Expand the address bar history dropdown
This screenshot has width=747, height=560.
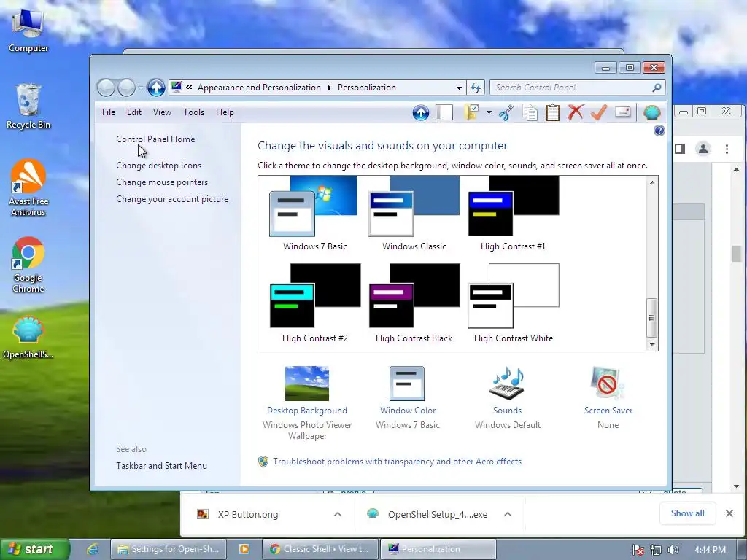point(459,87)
